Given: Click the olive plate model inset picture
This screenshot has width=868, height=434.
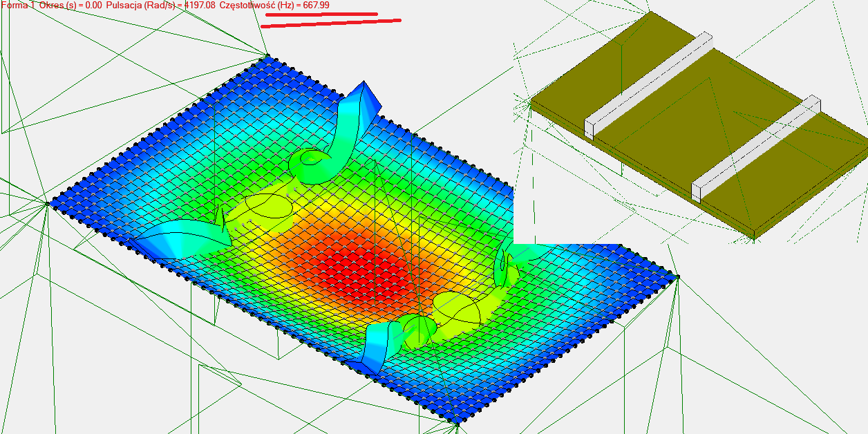Looking at the screenshot, I should pos(691,122).
